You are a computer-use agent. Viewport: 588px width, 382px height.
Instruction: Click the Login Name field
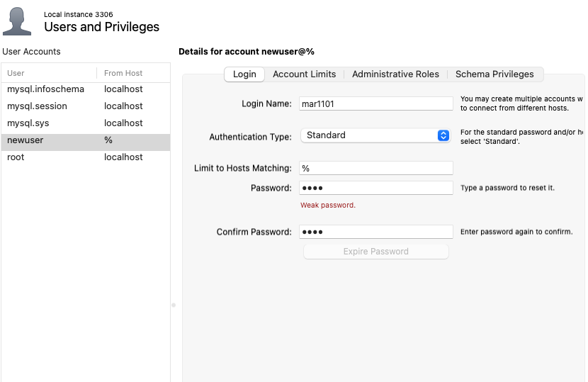click(375, 104)
